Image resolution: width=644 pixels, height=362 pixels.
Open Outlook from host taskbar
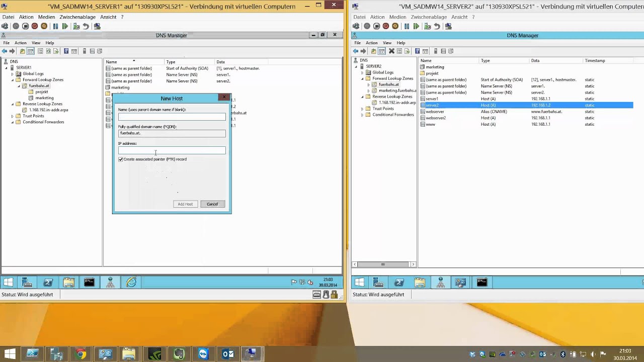coord(227,354)
